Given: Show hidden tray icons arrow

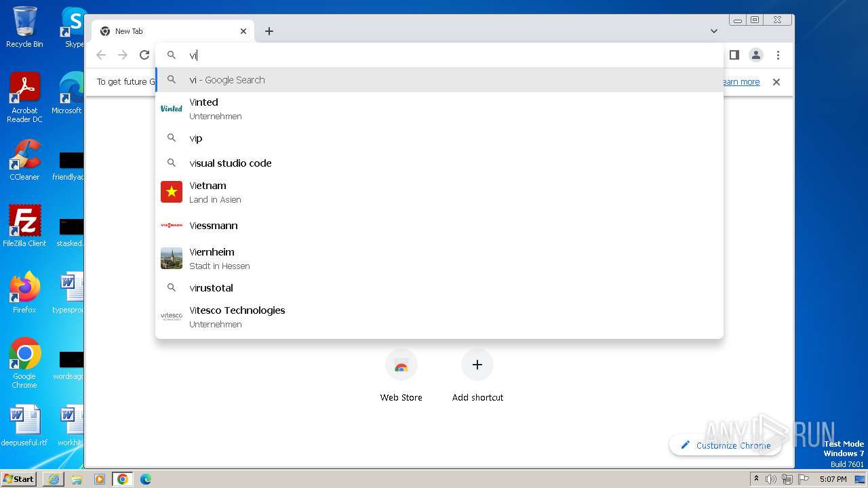Looking at the screenshot, I should [x=756, y=479].
